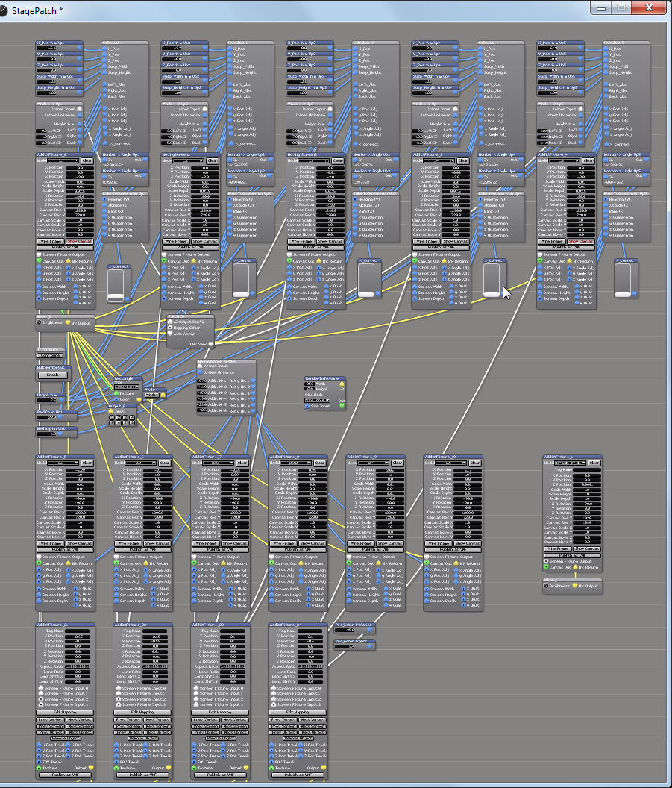Click the leftmost x_correct vertical slider

[x=116, y=285]
